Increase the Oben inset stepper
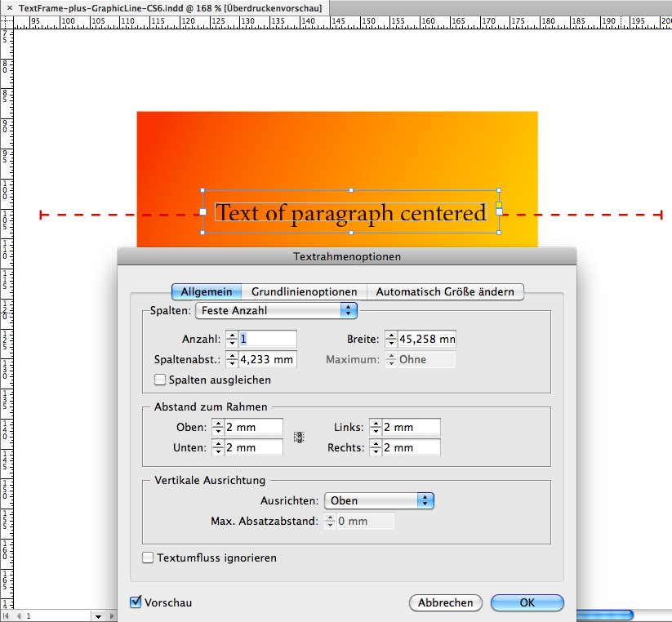Screen dimensions: 672x622 218,423
